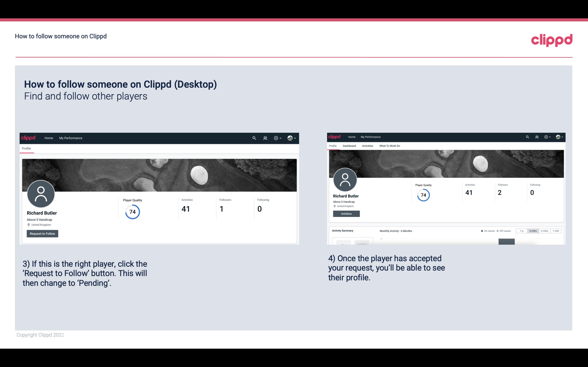Click the search icon in navbar
Image resolution: width=588 pixels, height=367 pixels.
point(254,138)
